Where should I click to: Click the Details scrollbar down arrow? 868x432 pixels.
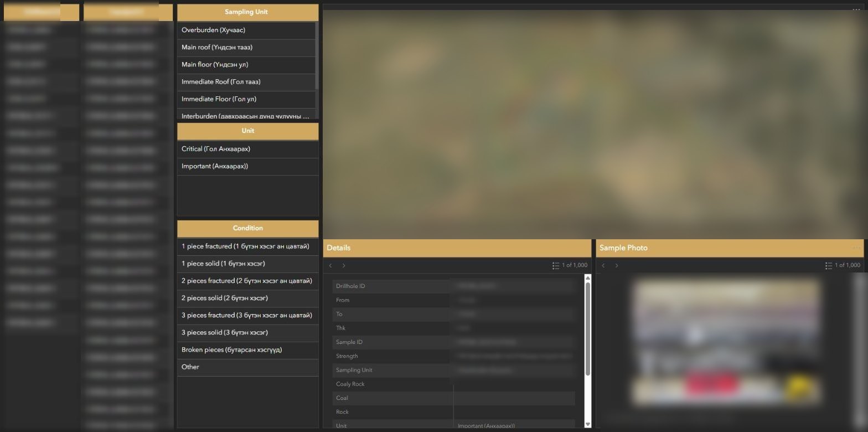588,424
